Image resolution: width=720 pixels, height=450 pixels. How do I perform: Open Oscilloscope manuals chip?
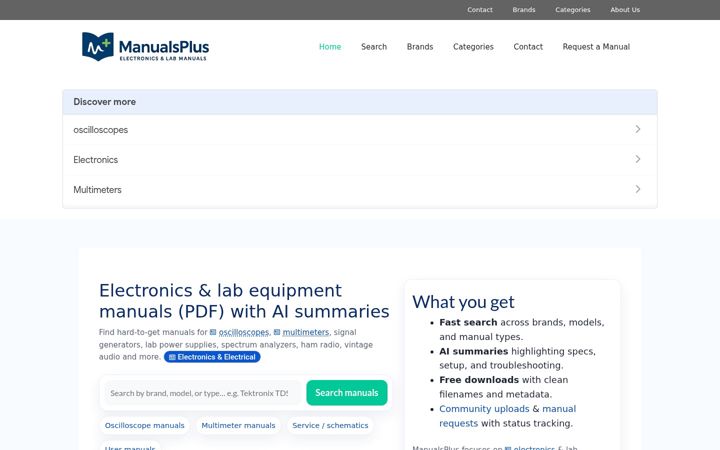145,426
